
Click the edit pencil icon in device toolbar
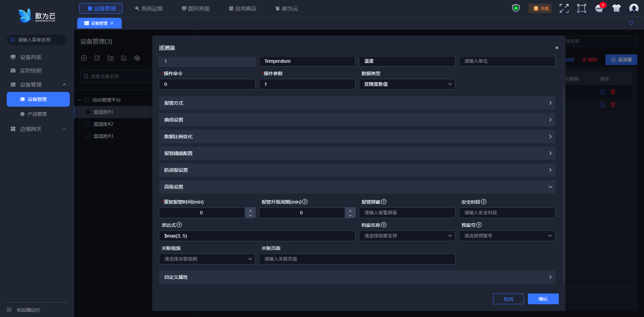coord(124,58)
